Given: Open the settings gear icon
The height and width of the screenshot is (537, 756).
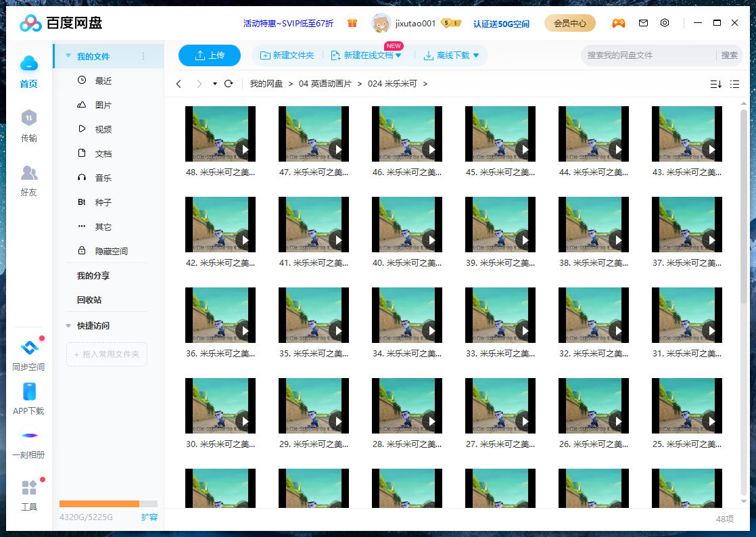Looking at the screenshot, I should 665,22.
